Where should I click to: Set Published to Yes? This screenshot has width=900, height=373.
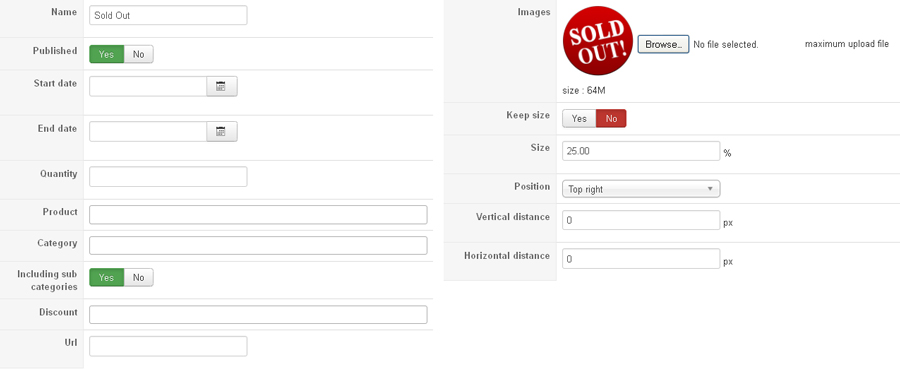coord(107,55)
